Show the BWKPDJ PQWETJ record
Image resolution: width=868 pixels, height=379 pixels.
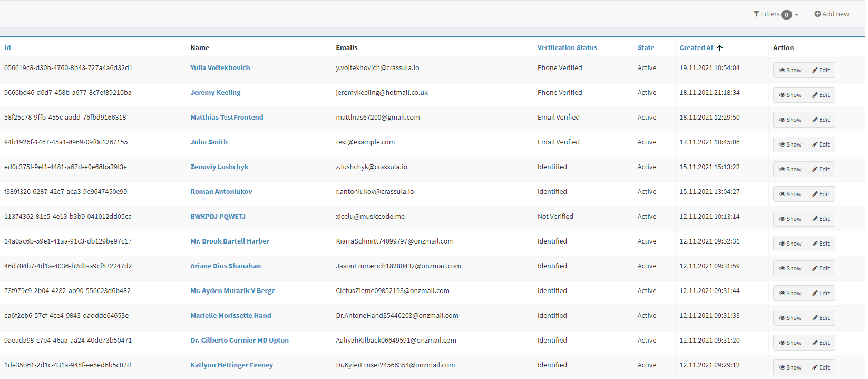tap(790, 219)
